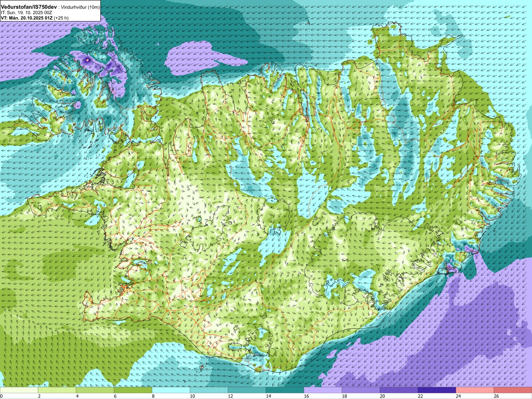
Task: Click the 'VT: Mán. 20.10.2025 01Z' valid time
Action: (x=26, y=18)
